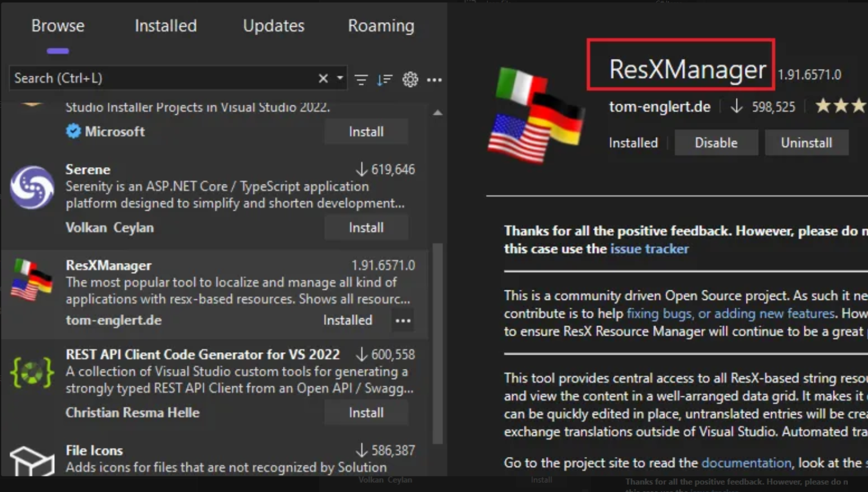The image size is (868, 492).
Task: Click the File Icons box icon
Action: coord(32,460)
